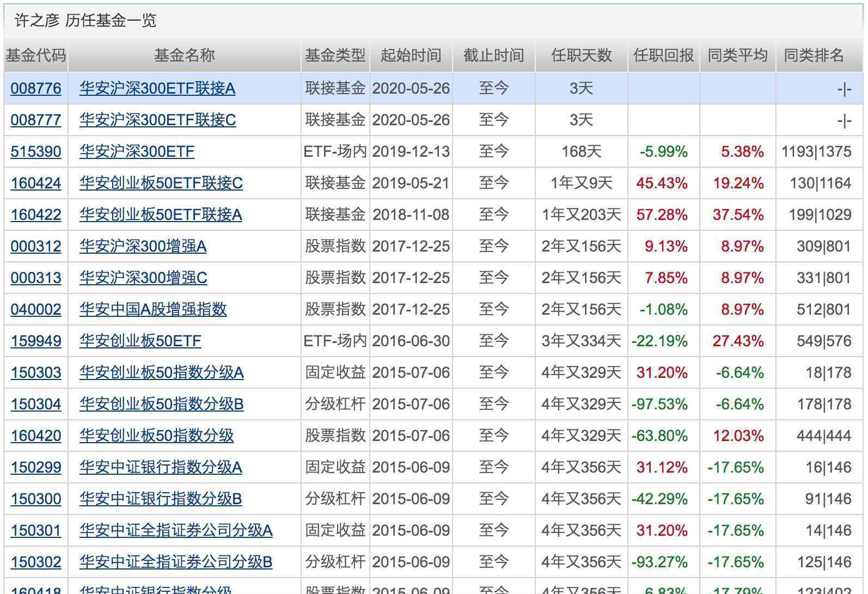Open fund 华安沪深300ETF link
This screenshot has height=594, width=868.
(x=137, y=151)
